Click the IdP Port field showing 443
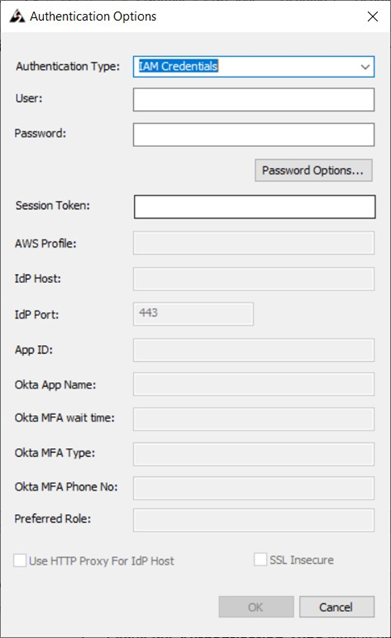The image size is (391, 638). [193, 314]
